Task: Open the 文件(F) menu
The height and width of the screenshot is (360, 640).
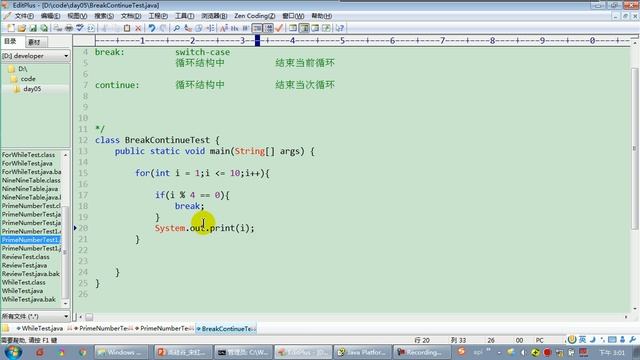Action: point(24,16)
